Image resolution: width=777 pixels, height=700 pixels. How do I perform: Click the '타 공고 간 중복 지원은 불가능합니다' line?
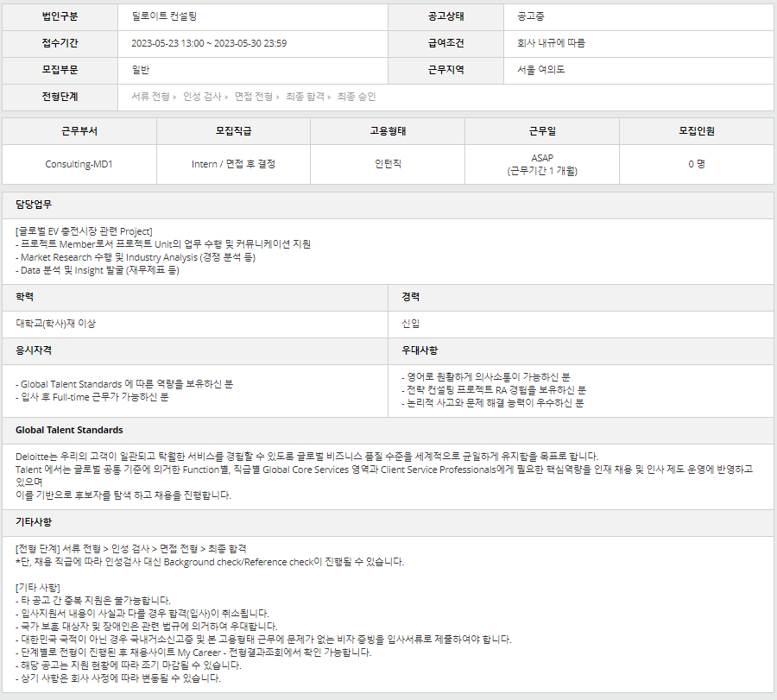click(92, 601)
